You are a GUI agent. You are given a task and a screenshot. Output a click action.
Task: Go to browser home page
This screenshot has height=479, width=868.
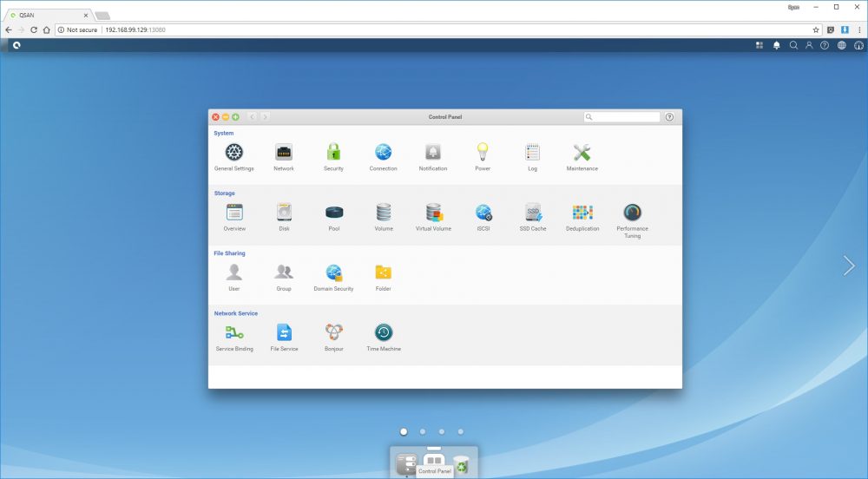47,30
